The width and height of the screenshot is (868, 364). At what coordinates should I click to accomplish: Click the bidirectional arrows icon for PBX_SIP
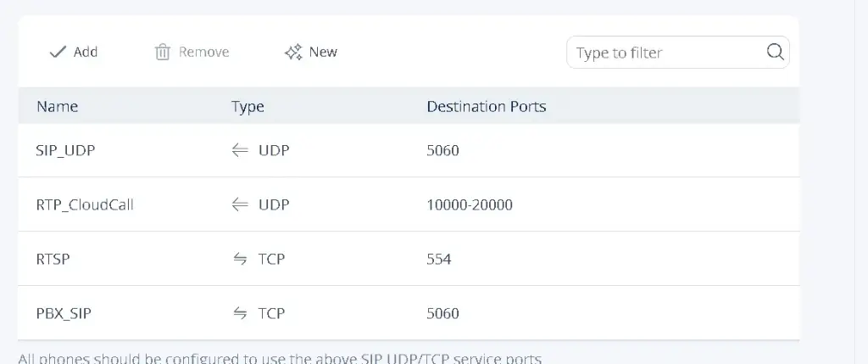[240, 313]
